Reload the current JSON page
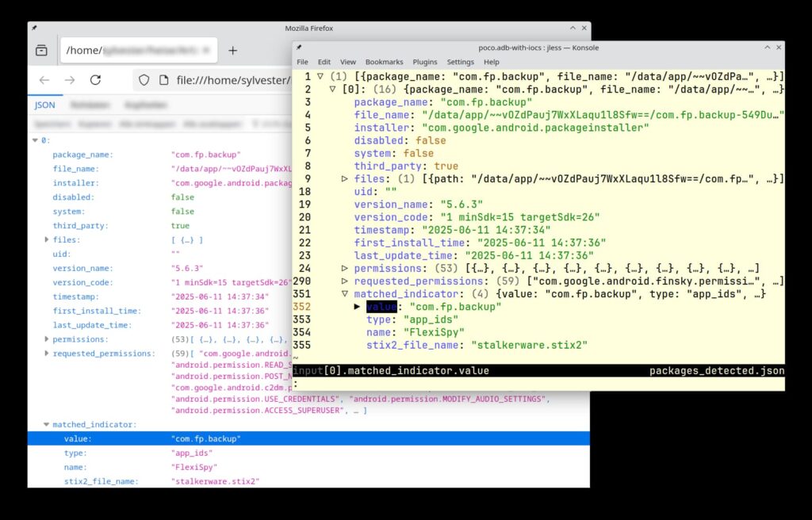Screen dimensions: 812x520 pyautogui.click(x=95, y=80)
